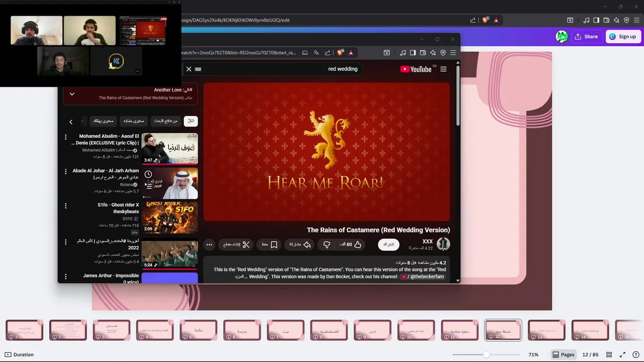This screenshot has height=362, width=644.
Task: Select page 13 thumbnail in Canva strip
Action: (546, 330)
